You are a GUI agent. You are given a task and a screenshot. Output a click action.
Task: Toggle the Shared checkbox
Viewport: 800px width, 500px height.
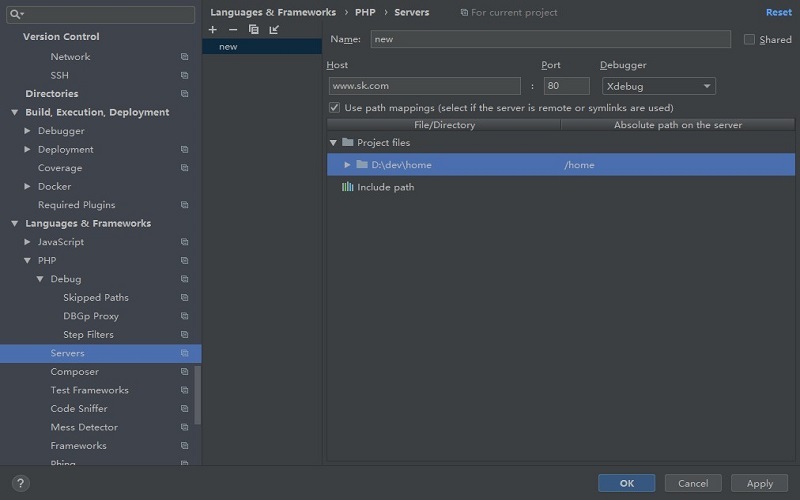coord(750,40)
